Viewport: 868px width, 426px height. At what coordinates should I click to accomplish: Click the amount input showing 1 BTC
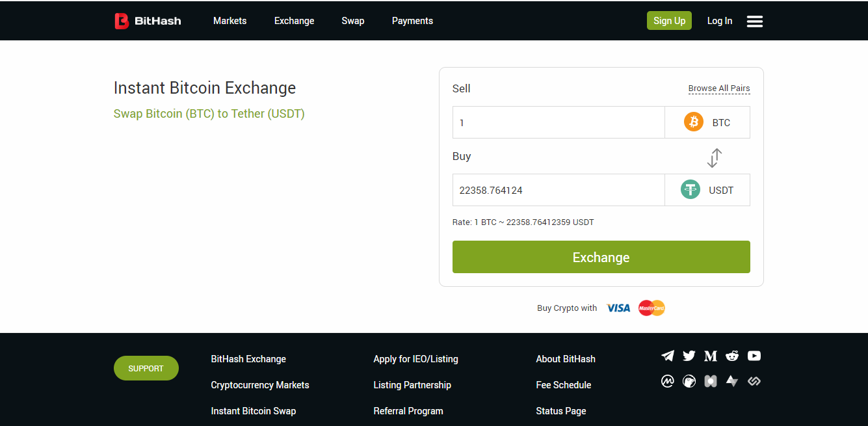point(558,122)
